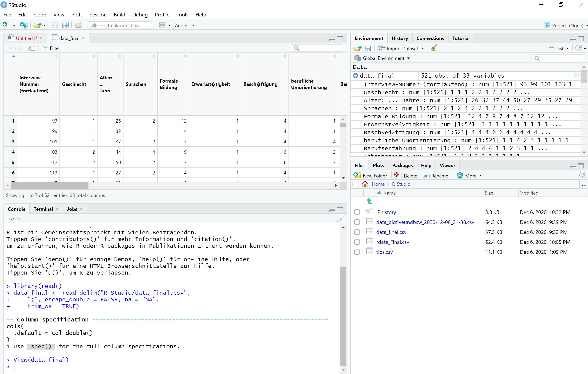
Task: Tick the checkbox next to tips.csv
Action: click(357, 252)
